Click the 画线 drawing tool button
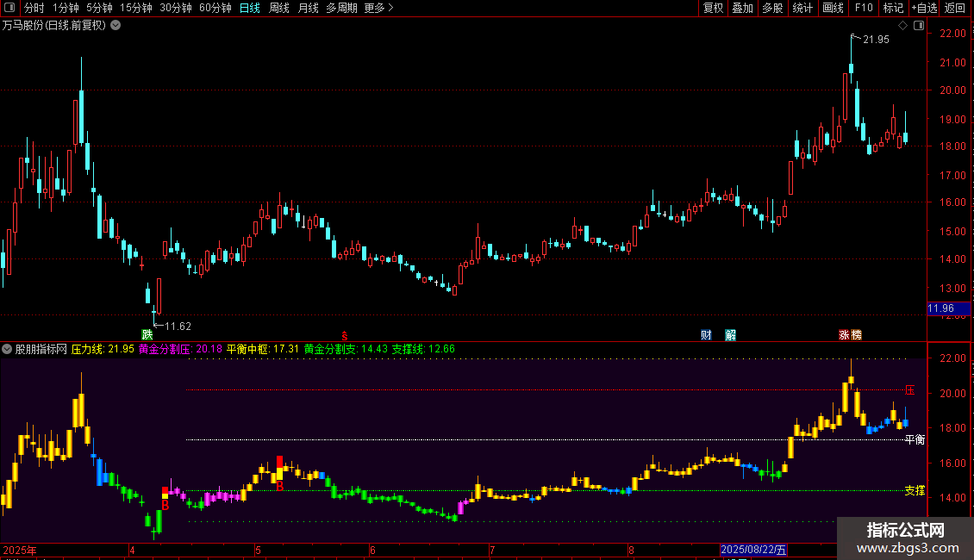 pos(833,8)
